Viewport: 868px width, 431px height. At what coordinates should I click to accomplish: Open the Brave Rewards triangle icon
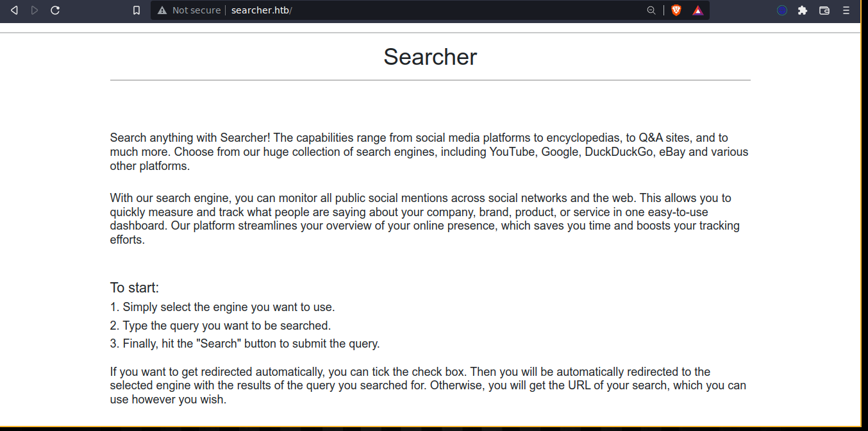697,10
